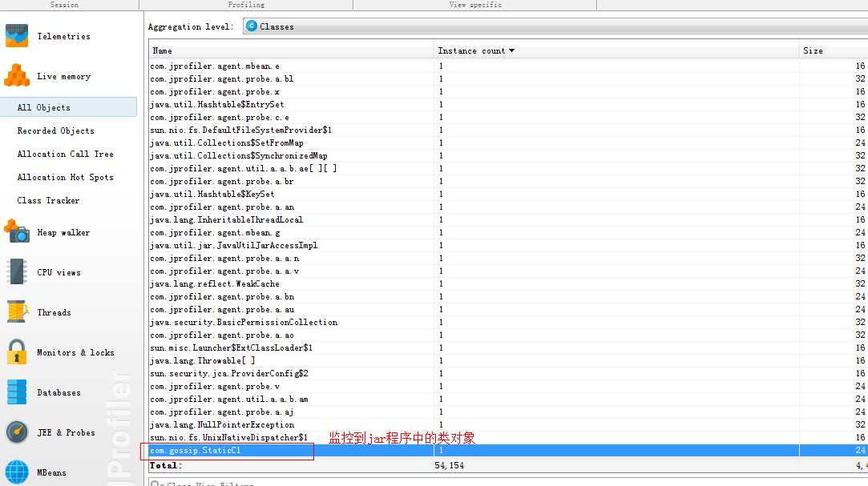Click the JEE & Probes label
Image resolution: width=868 pixels, height=486 pixels.
click(x=66, y=432)
